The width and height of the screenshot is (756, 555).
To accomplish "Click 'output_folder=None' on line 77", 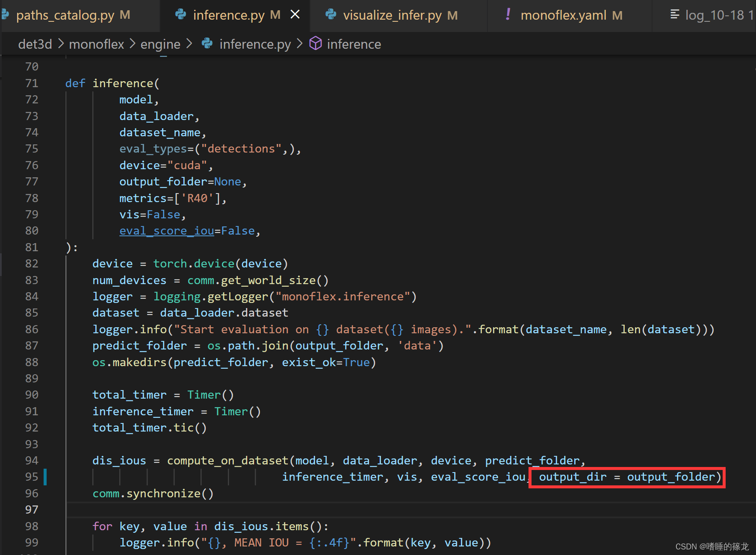I will [180, 182].
